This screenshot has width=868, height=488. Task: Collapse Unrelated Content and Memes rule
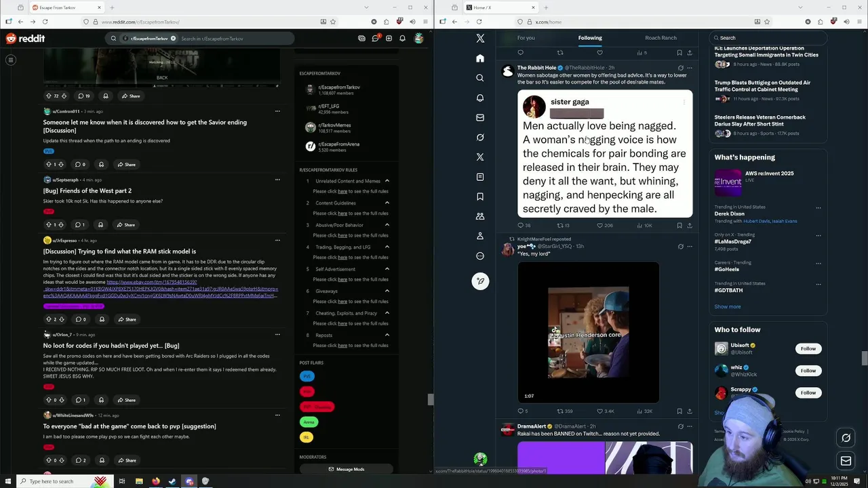click(387, 181)
